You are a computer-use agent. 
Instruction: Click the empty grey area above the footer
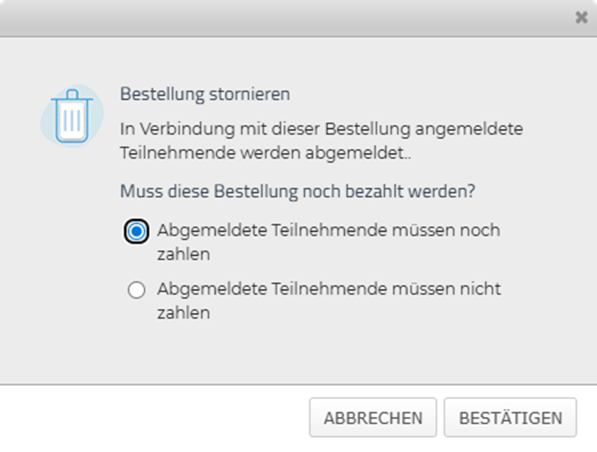[x=298, y=354]
